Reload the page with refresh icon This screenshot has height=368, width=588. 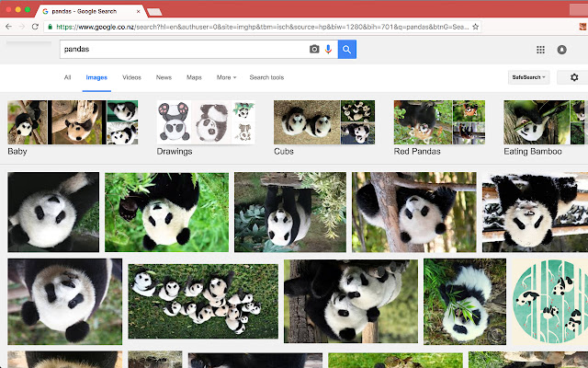click(x=37, y=27)
